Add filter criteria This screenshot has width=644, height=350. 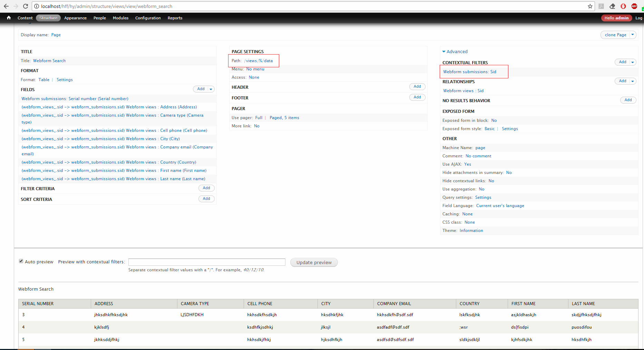click(x=206, y=188)
